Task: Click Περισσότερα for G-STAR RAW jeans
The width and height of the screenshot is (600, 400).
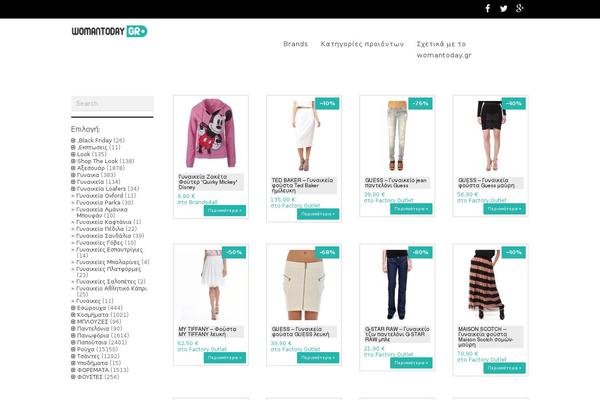Action: 411,363
